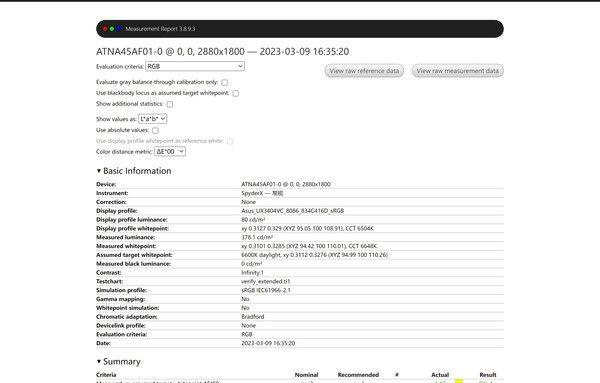Open the Evaluation criteria RGB dropdown

pos(195,66)
